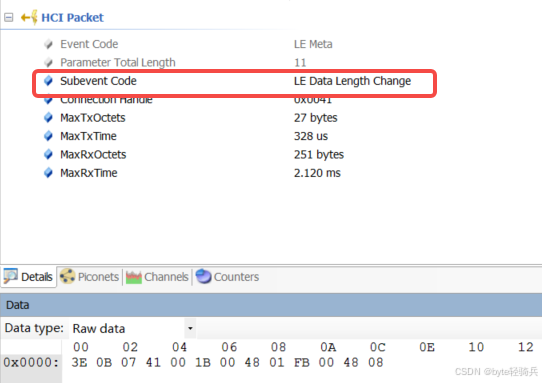
Task: Select hex byte FB in raw data
Action: coord(302,362)
